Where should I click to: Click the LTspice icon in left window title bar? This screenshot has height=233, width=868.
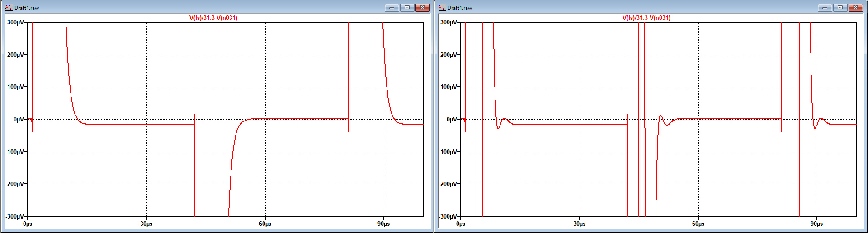(9, 8)
